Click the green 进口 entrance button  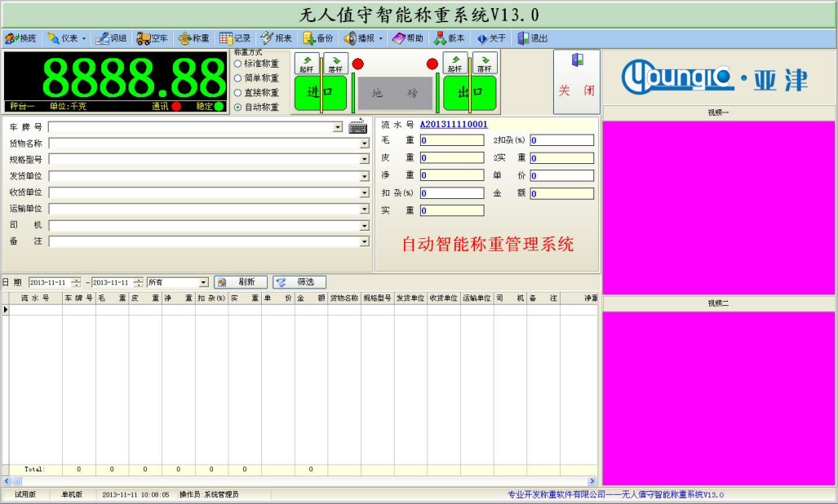(x=321, y=93)
